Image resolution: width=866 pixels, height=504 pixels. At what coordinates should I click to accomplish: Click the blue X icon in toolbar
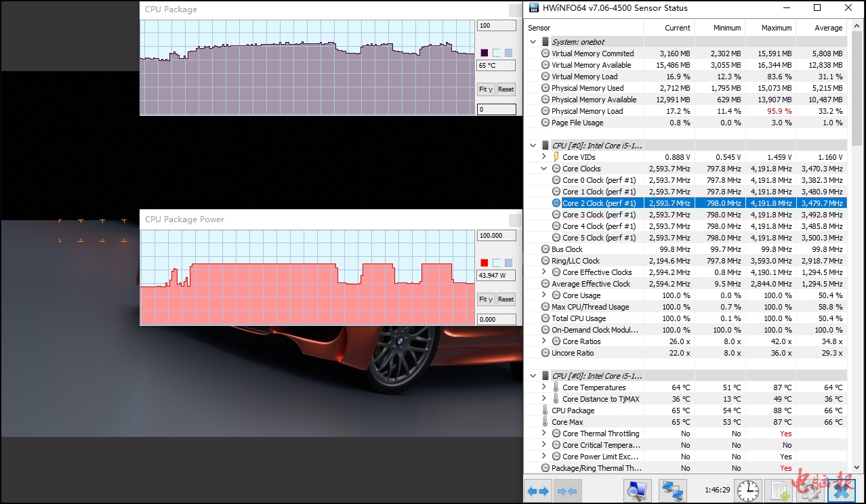[842, 490]
